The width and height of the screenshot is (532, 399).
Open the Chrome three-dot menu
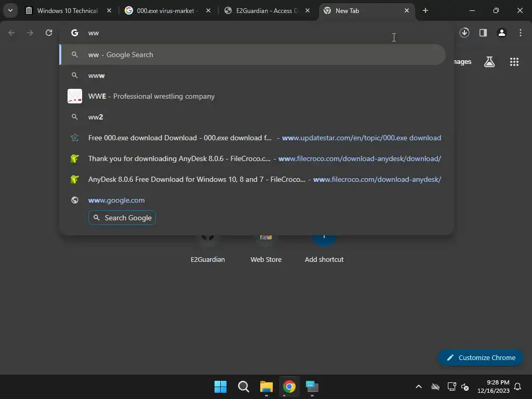click(x=521, y=33)
